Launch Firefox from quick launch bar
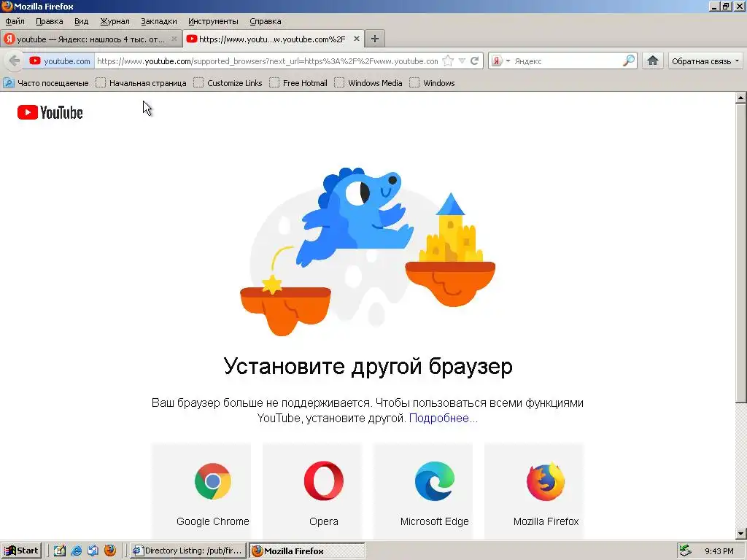Viewport: 747px width, 560px height. 110,551
